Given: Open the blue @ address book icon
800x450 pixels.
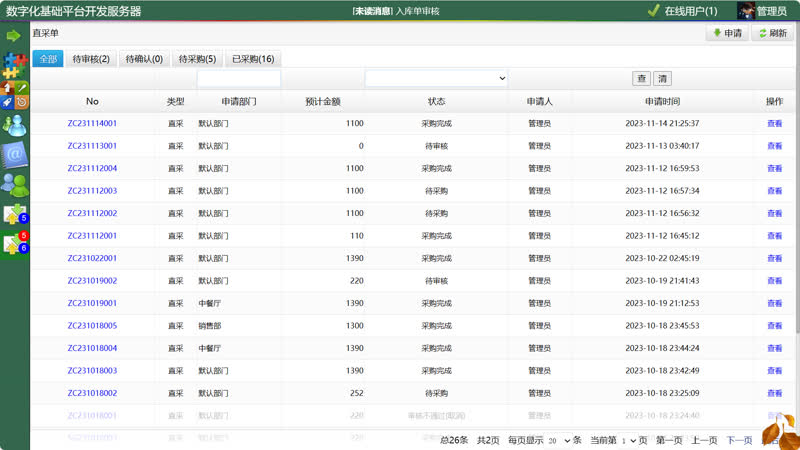Looking at the screenshot, I should 14,155.
